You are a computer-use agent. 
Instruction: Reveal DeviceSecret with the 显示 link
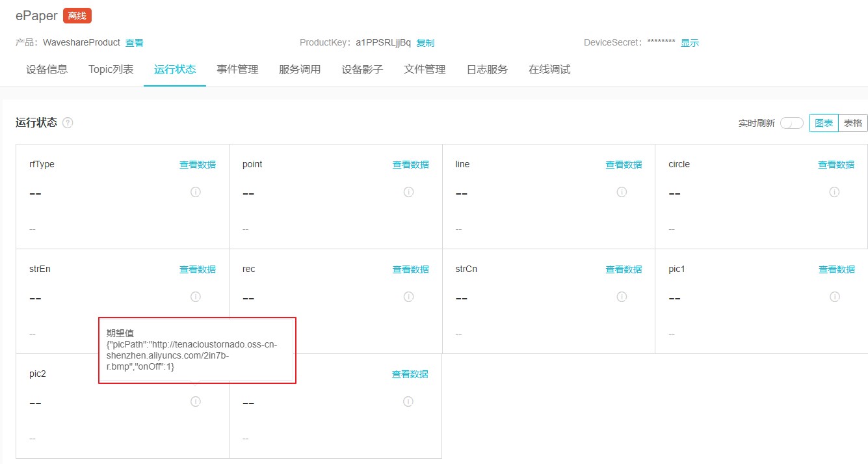pos(690,43)
